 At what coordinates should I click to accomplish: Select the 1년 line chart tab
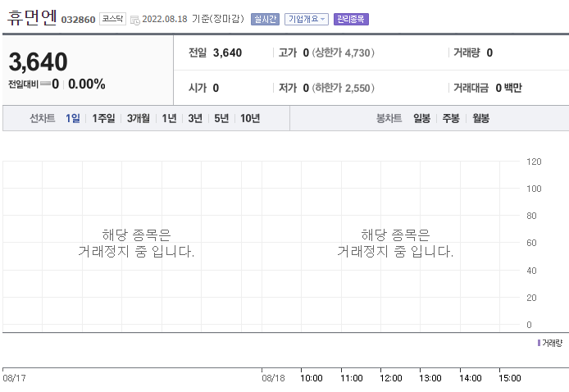click(x=169, y=118)
